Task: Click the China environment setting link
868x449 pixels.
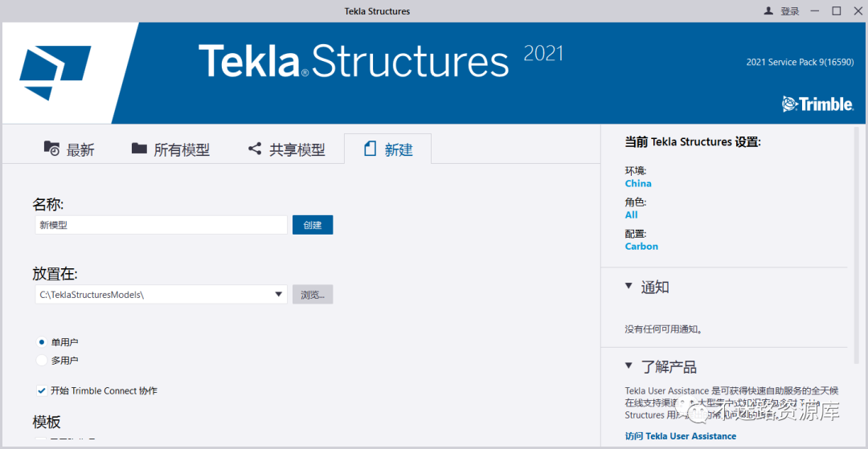Action: pyautogui.click(x=638, y=183)
